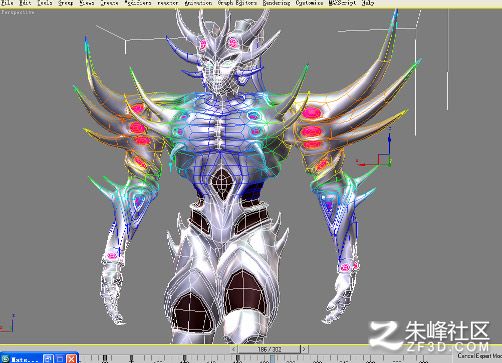Open the Tools menu
Image resolution: width=502 pixels, height=363 pixels.
(44, 3)
